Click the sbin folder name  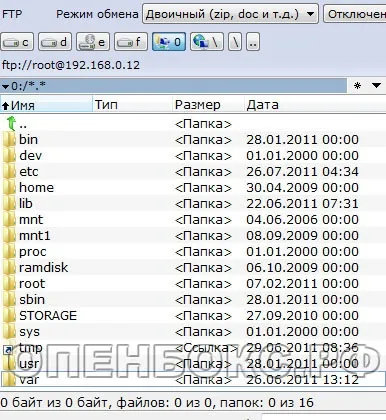[x=32, y=300]
